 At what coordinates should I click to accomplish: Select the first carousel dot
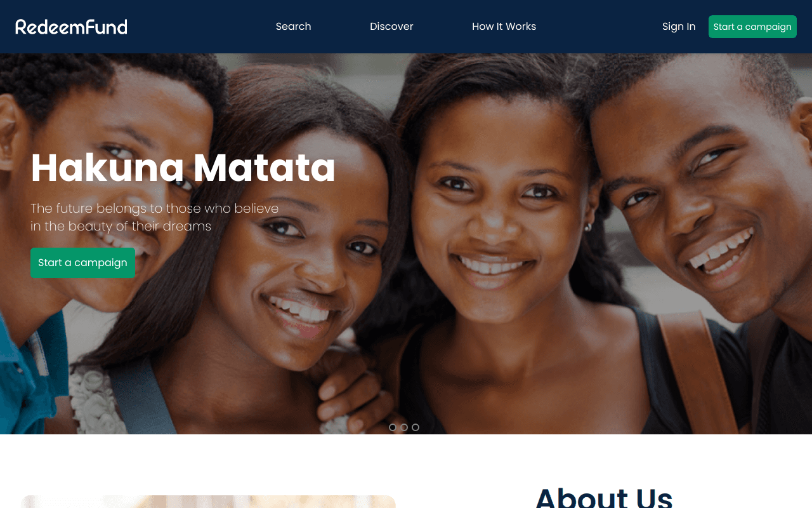click(393, 427)
